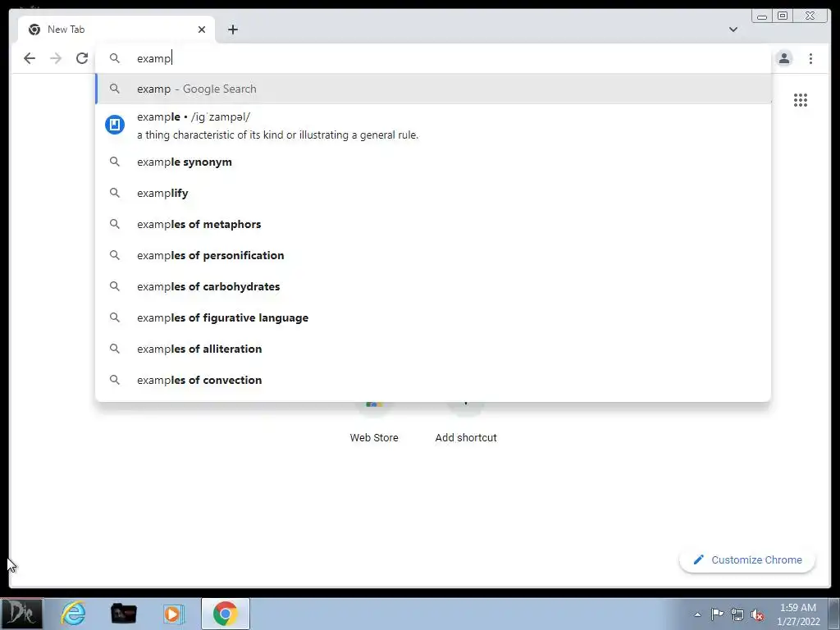Click magnifier icon beside 'examples of convection'

115,379
